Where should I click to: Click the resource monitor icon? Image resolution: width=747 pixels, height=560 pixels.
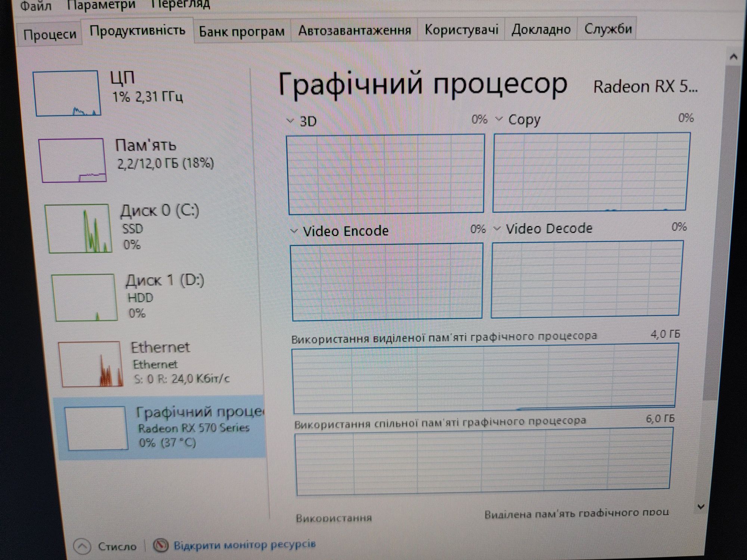click(x=161, y=546)
